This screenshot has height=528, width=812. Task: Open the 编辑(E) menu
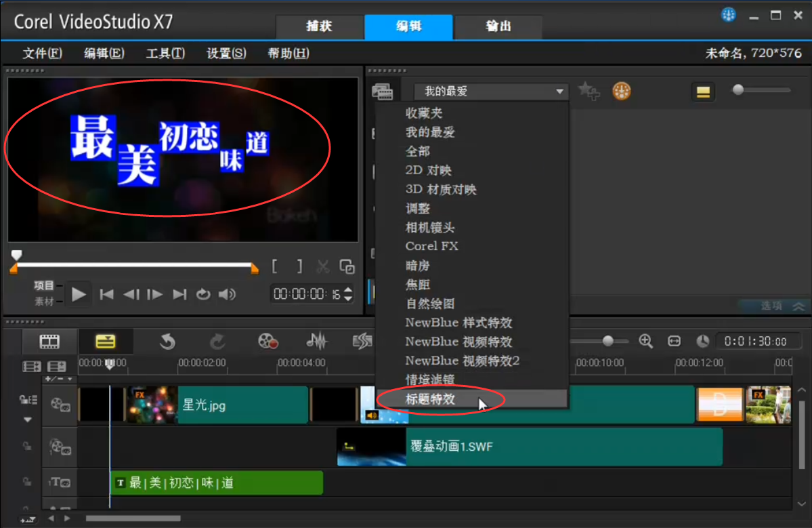(104, 54)
